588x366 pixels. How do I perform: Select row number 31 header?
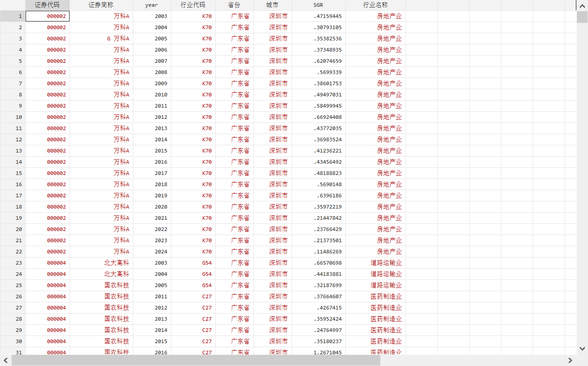click(x=13, y=351)
